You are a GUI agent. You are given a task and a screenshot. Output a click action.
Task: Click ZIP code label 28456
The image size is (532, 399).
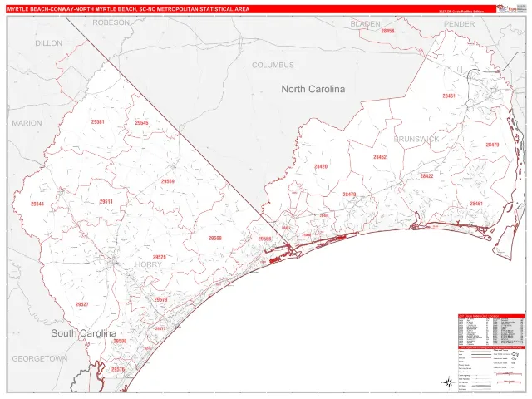(x=387, y=31)
